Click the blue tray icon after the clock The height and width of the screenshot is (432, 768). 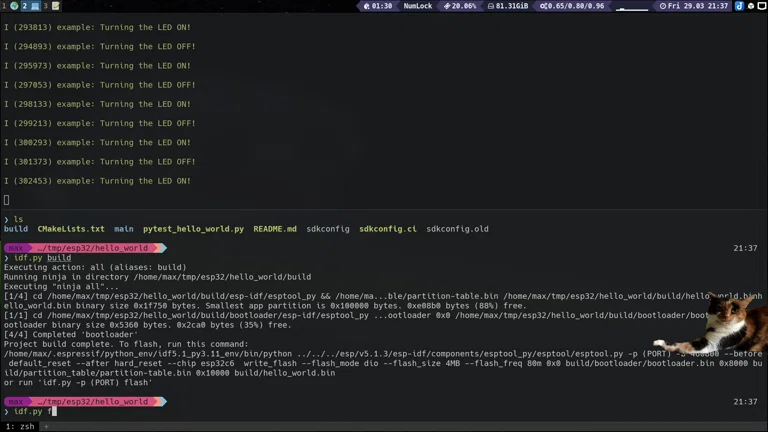[739, 6]
